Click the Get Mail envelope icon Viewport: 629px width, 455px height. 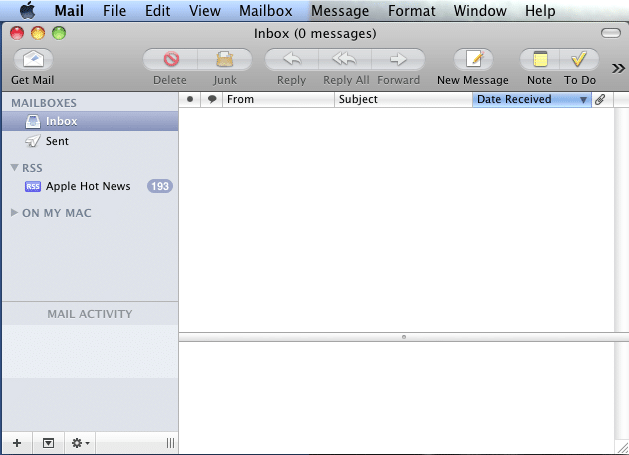click(33, 60)
